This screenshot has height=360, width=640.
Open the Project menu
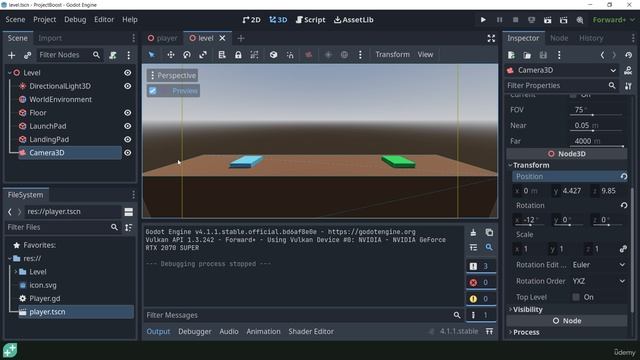tap(44, 20)
